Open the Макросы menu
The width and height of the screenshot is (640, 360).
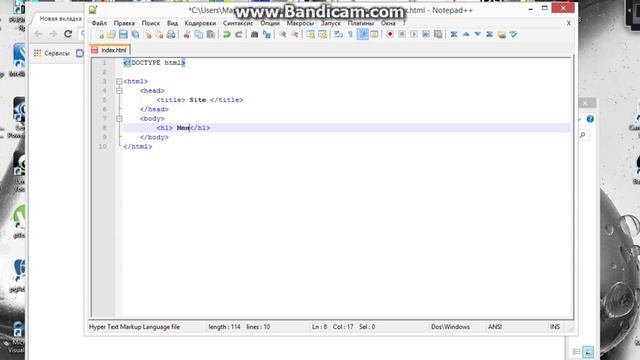click(300, 23)
